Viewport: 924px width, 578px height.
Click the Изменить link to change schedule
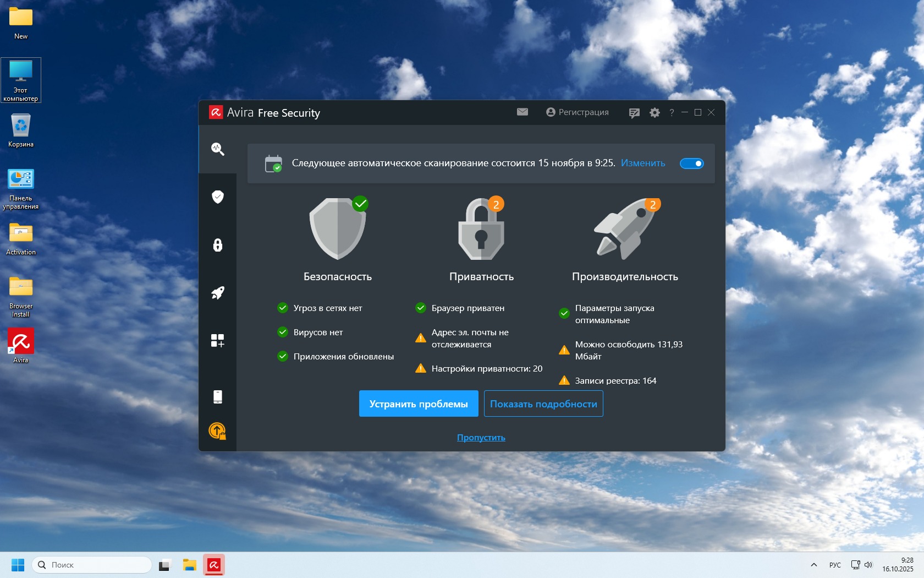tap(643, 163)
